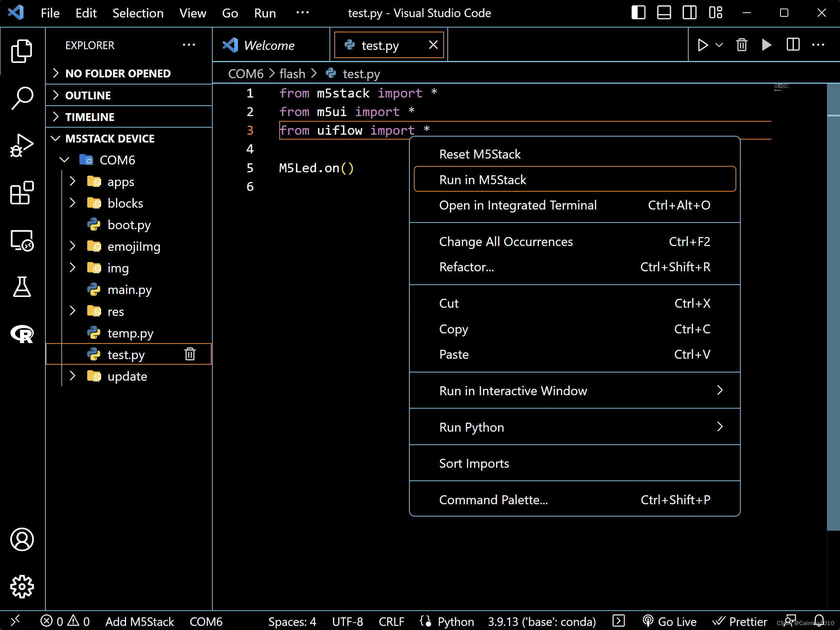Click Add M5Stack in status bar
This screenshot has width=840, height=630.
139,621
